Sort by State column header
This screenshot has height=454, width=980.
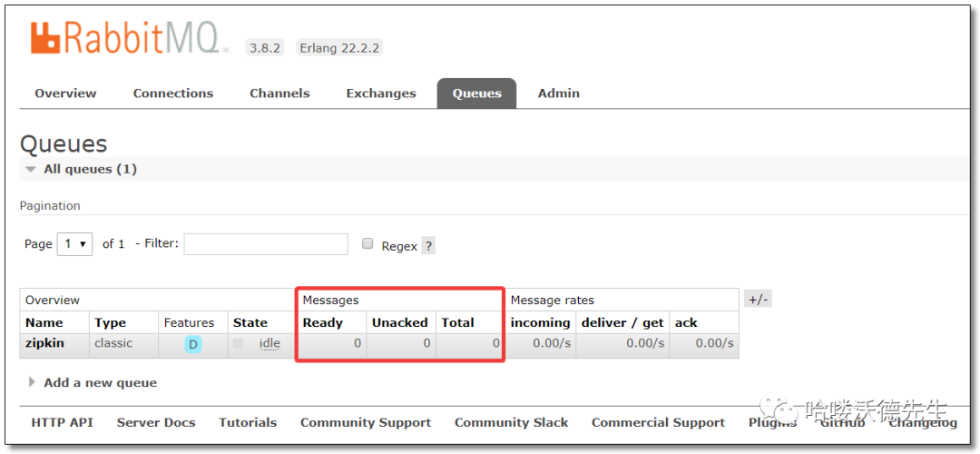250,322
